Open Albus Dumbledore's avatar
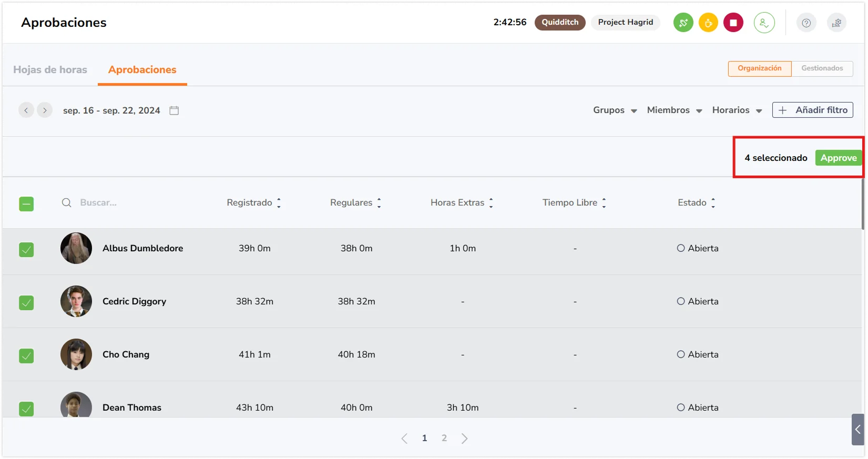The height and width of the screenshot is (459, 868). 76,248
